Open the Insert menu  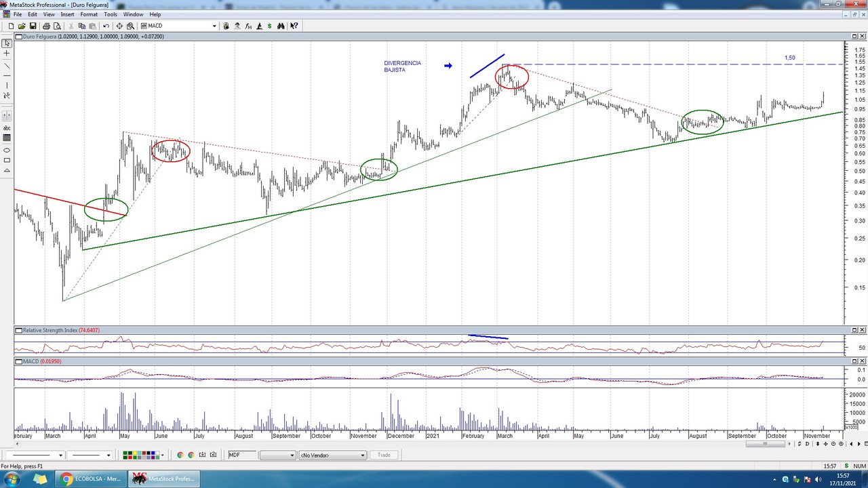[67, 14]
